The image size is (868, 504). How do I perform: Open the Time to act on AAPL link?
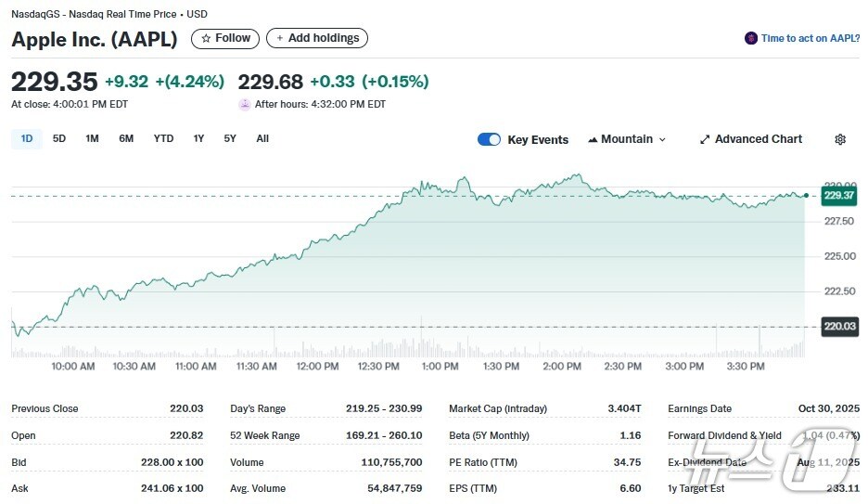tap(810, 38)
